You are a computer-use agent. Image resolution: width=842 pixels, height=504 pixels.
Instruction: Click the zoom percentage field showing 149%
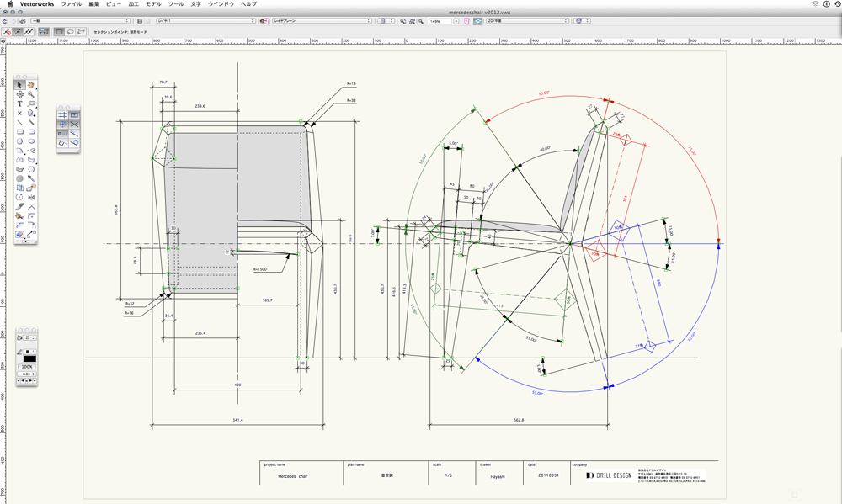point(440,21)
